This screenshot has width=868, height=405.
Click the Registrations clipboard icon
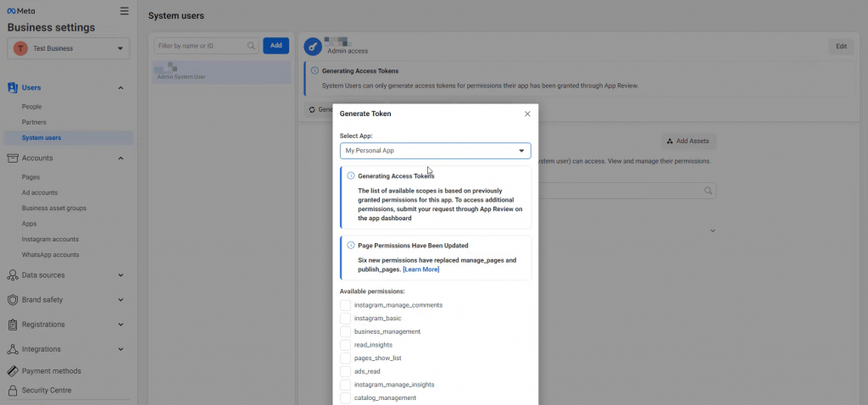12,325
